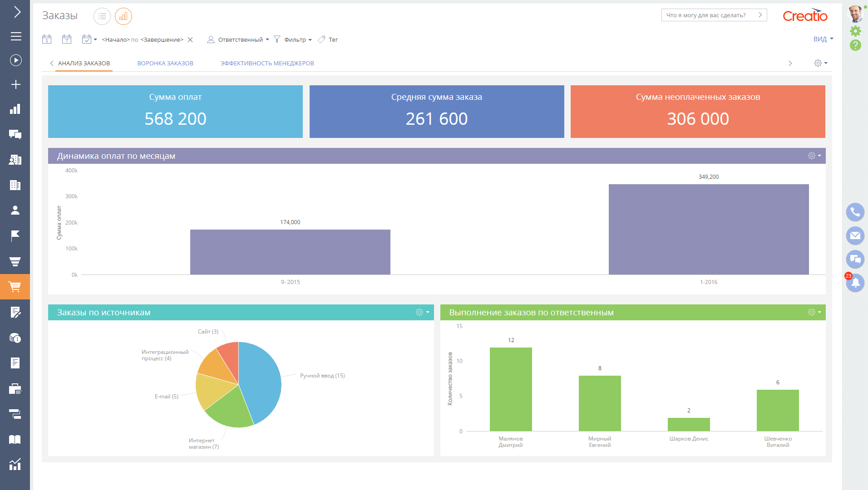Open the sales funnel sidebar icon
The width and height of the screenshot is (868, 490).
click(15, 261)
